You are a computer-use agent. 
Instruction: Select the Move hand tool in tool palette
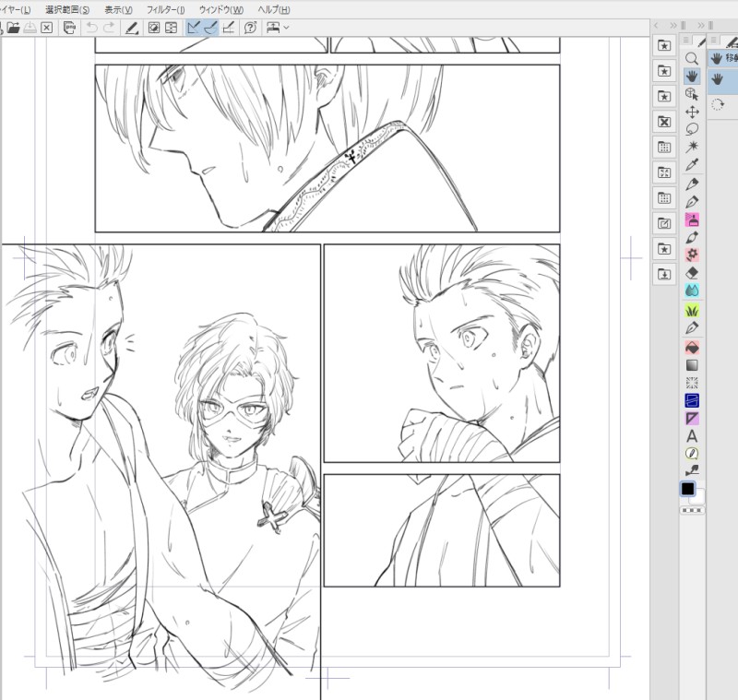click(691, 77)
